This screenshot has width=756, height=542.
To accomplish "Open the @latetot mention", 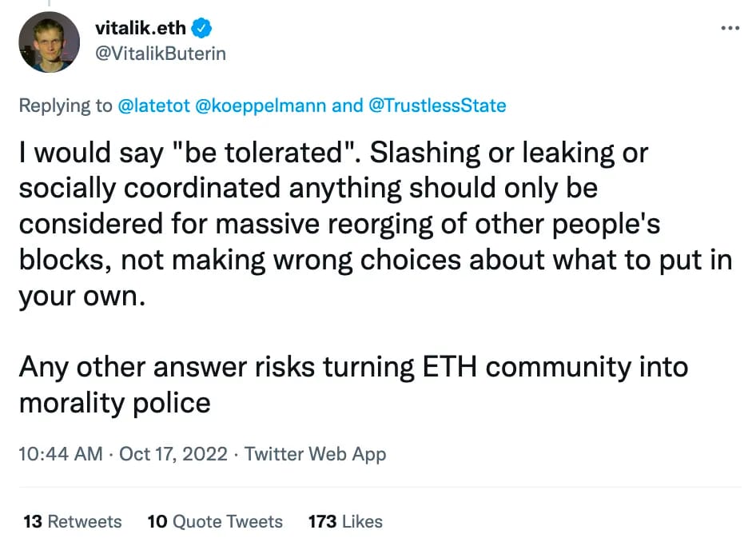I will pyautogui.click(x=153, y=106).
